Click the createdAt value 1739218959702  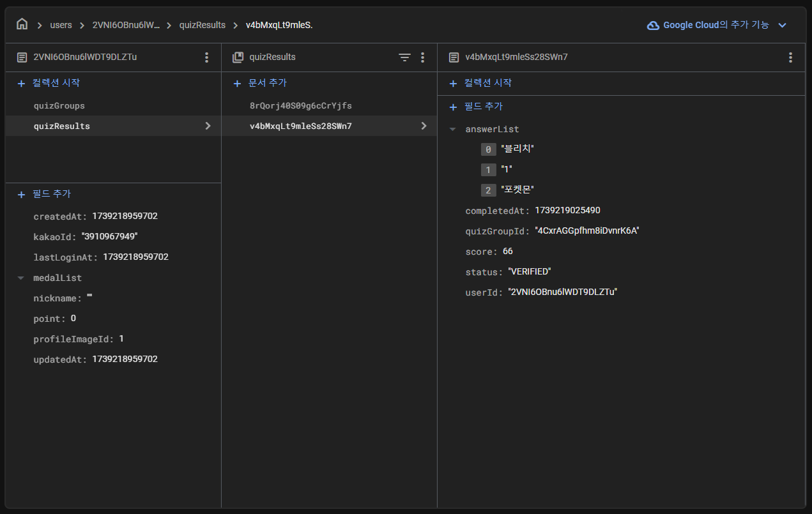coord(125,216)
